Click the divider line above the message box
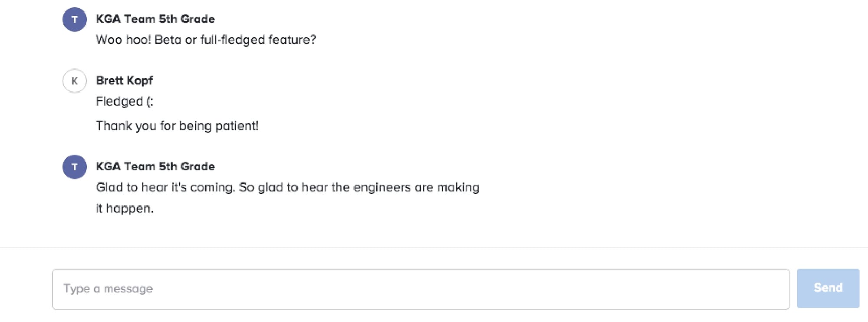868x322 pixels. point(434,247)
